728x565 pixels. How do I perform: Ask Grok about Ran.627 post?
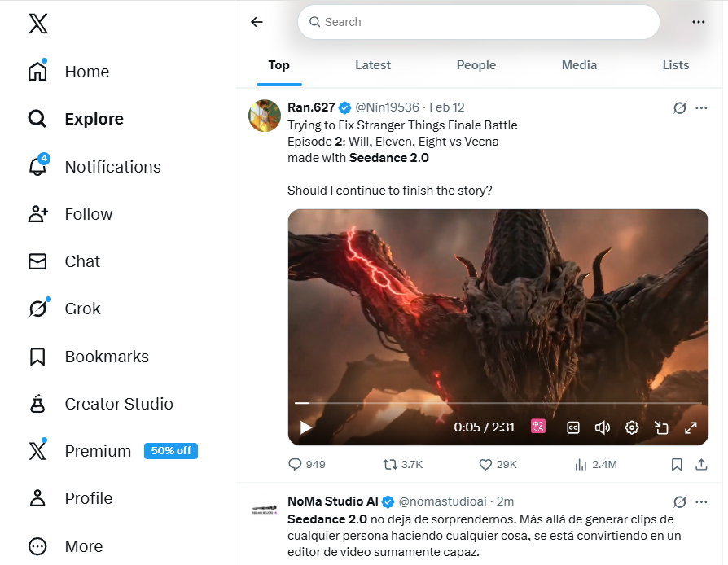[x=680, y=108]
